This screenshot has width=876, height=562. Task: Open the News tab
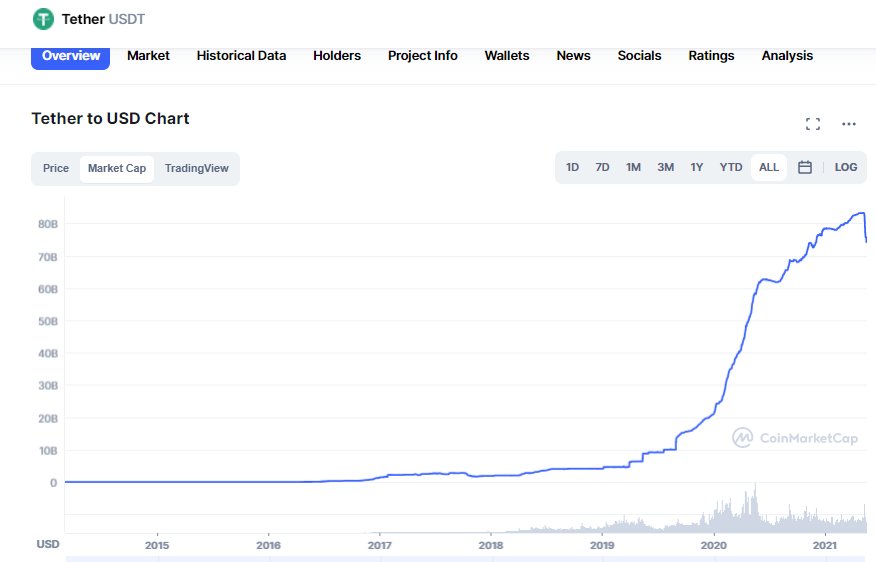(573, 56)
